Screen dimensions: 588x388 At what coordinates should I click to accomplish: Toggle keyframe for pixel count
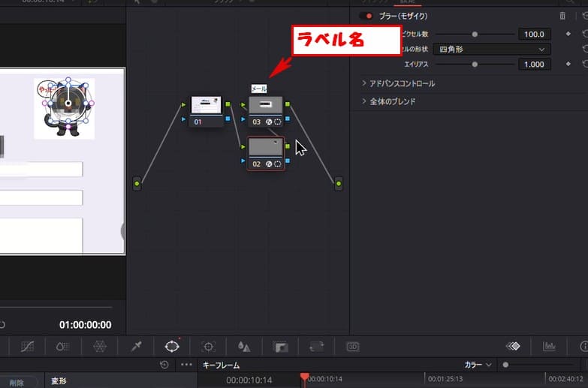[x=568, y=34]
